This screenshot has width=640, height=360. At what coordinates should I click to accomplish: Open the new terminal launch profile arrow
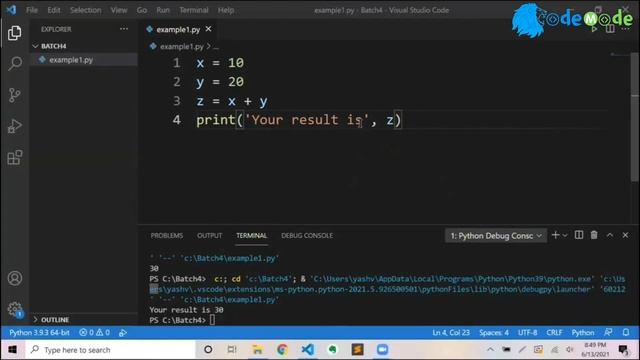click(x=565, y=235)
